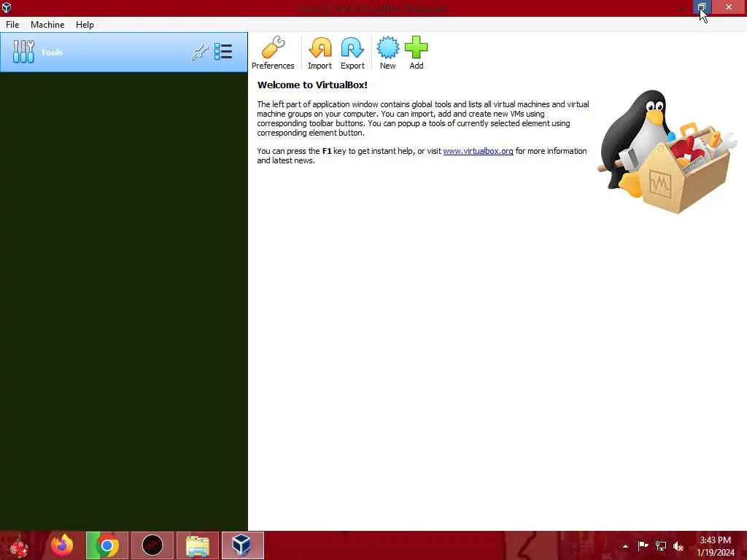Open the Start button ornament icon
The height and width of the screenshot is (560, 747).
coord(19,545)
